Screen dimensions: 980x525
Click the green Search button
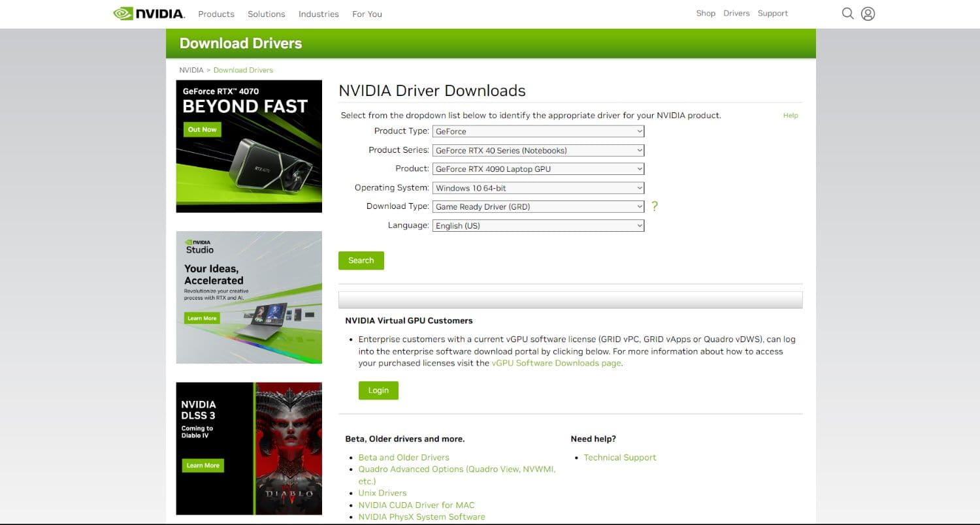pyautogui.click(x=361, y=261)
